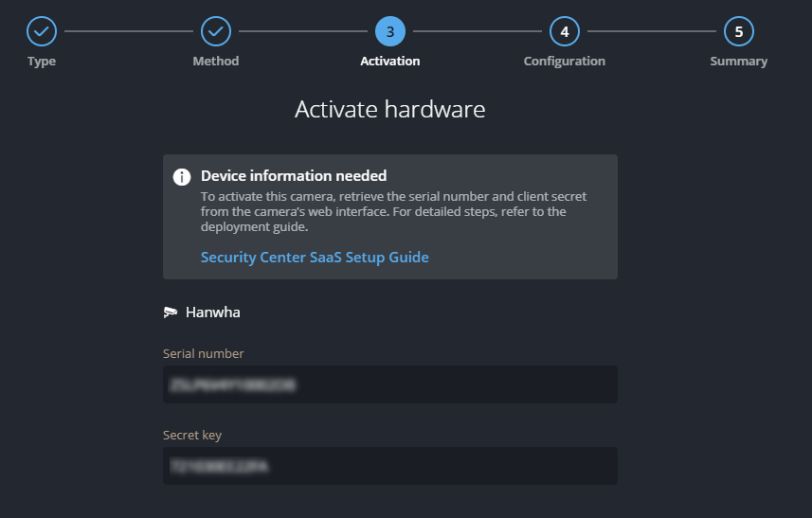The image size is (812, 518).
Task: Go to the Type step label
Action: pyautogui.click(x=42, y=62)
